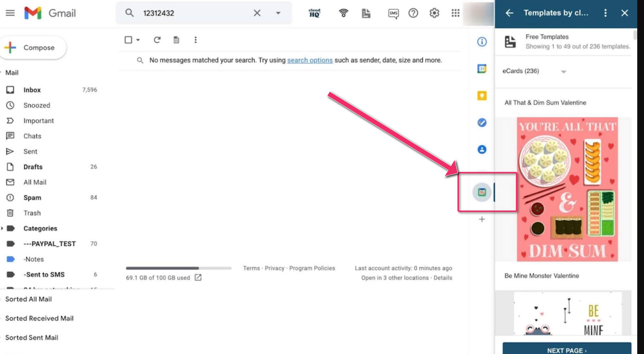
Task: Clear the search query with X
Action: (x=257, y=13)
